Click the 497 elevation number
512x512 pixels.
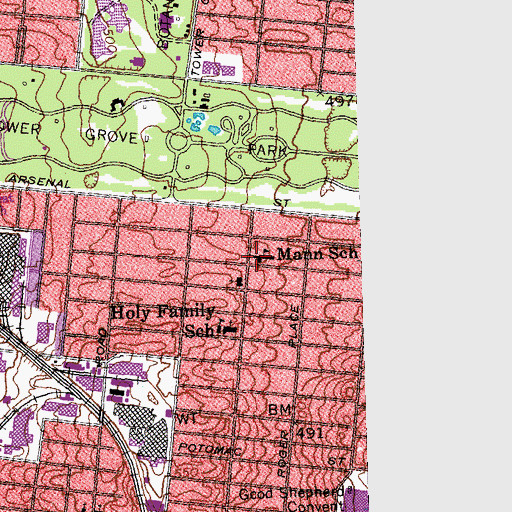(339, 101)
